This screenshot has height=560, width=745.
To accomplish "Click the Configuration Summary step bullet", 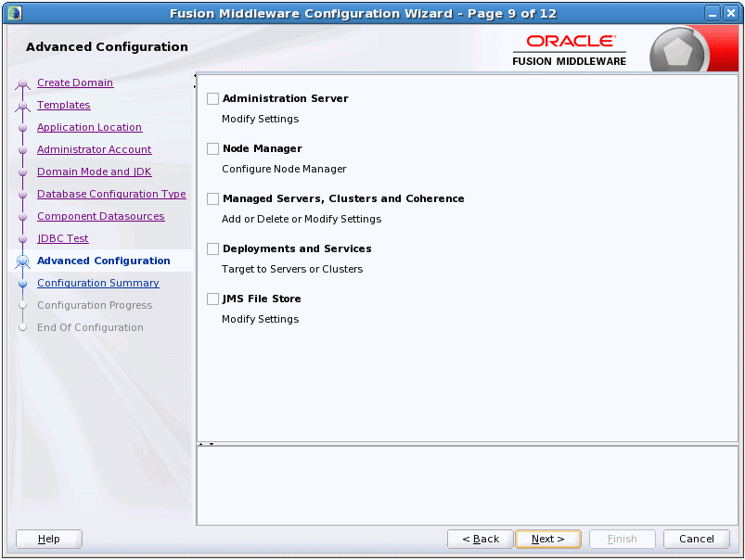I will pyautogui.click(x=22, y=284).
